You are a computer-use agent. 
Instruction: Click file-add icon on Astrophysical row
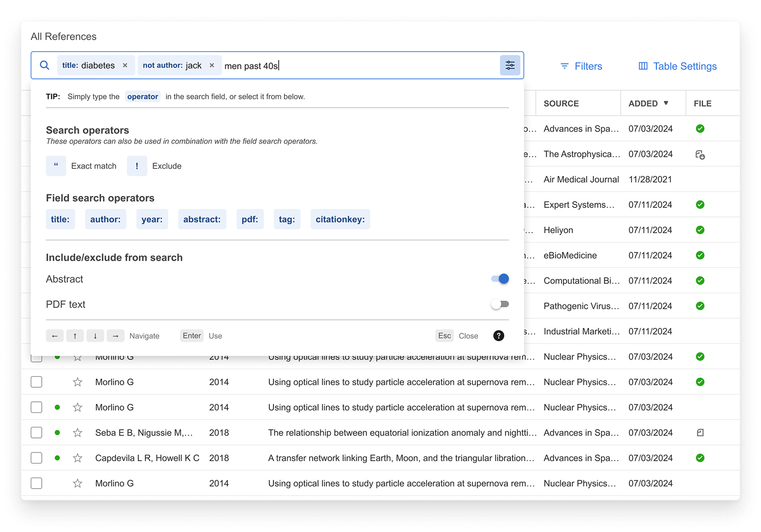pos(700,154)
